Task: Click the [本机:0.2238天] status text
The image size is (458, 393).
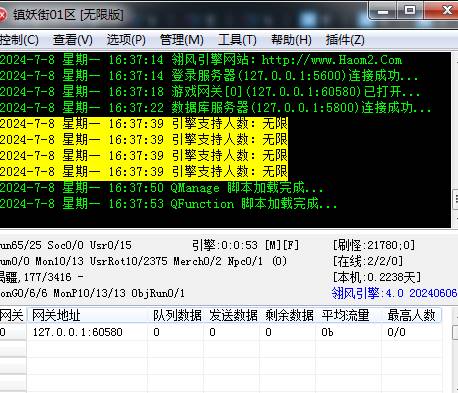Action: 377,277
